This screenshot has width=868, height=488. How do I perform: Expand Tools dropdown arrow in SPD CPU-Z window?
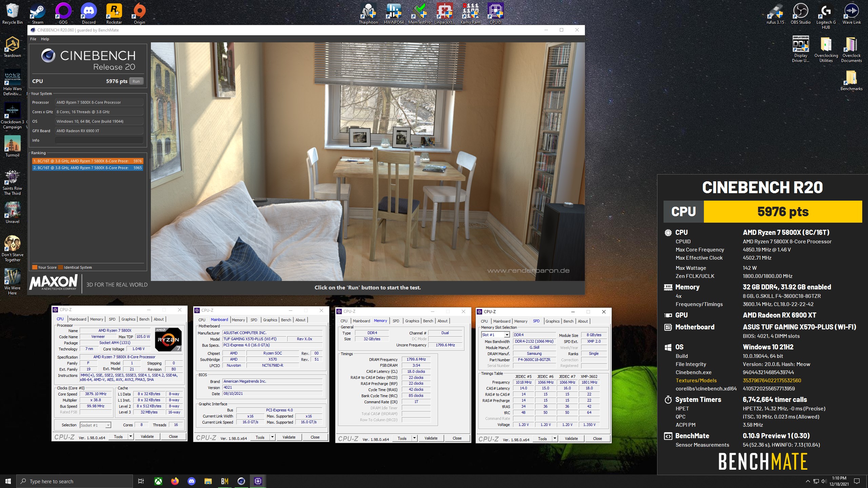point(555,439)
